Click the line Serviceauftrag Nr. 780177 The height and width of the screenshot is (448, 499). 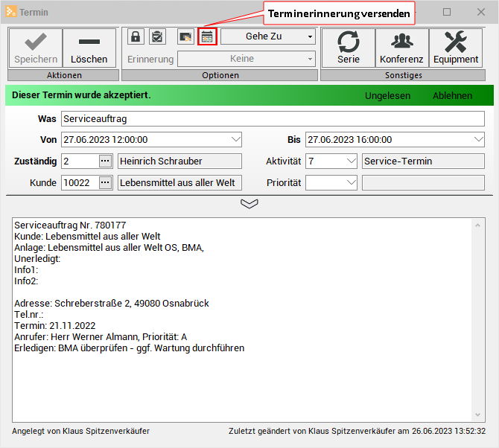(x=70, y=225)
